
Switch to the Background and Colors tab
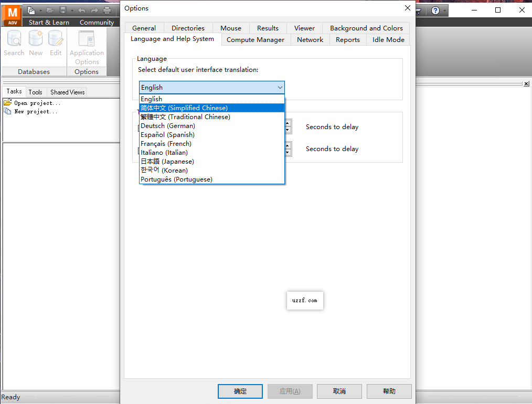click(366, 28)
